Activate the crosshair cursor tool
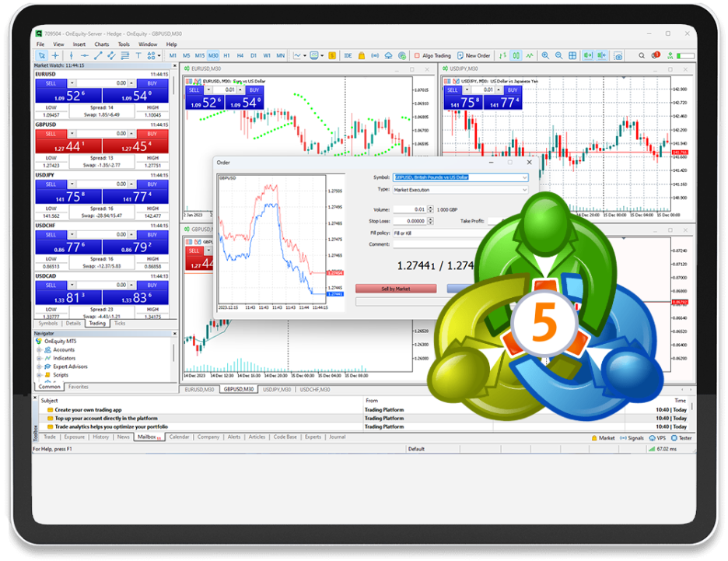Screen dimensions: 728x561 tap(55, 56)
